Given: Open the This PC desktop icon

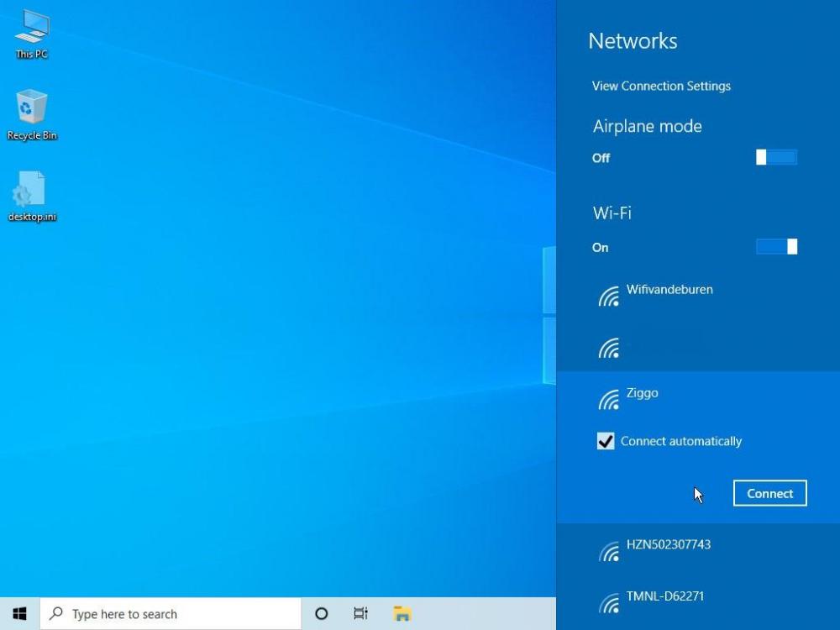Looking at the screenshot, I should pos(32,32).
